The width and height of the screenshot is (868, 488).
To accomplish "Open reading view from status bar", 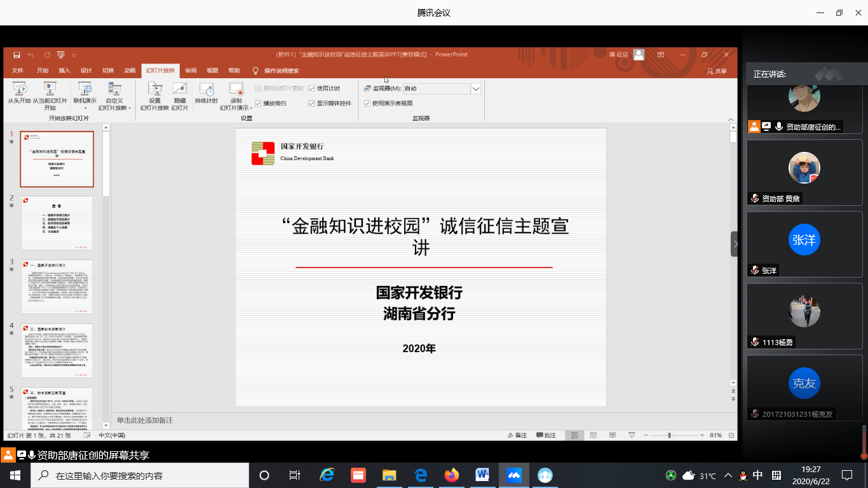I will pyautogui.click(x=612, y=435).
